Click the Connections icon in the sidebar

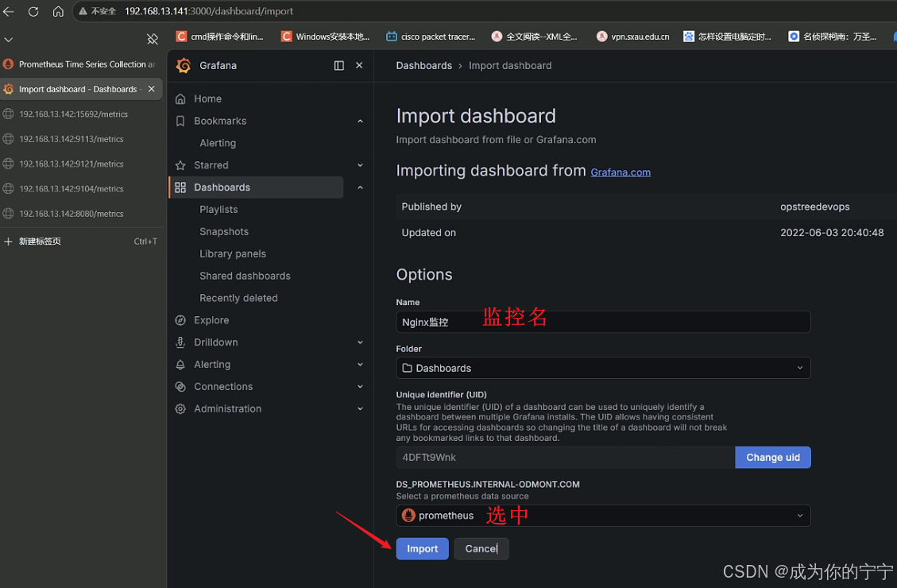click(x=180, y=387)
